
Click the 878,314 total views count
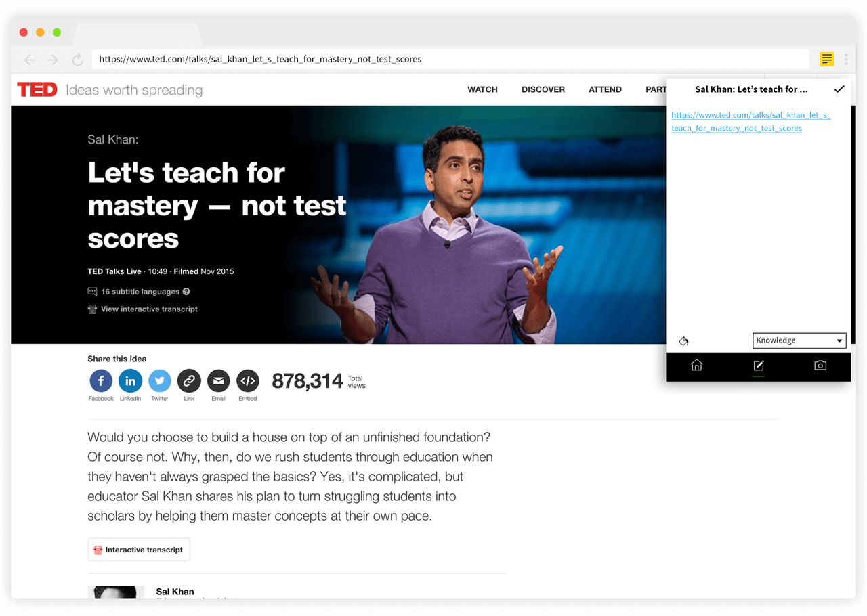tap(308, 381)
